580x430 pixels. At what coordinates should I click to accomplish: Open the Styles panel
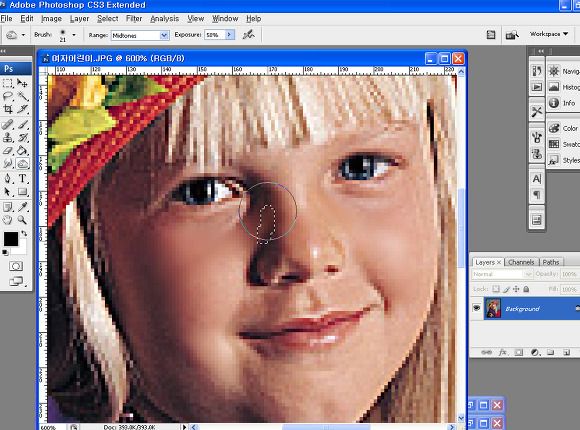coord(564,160)
